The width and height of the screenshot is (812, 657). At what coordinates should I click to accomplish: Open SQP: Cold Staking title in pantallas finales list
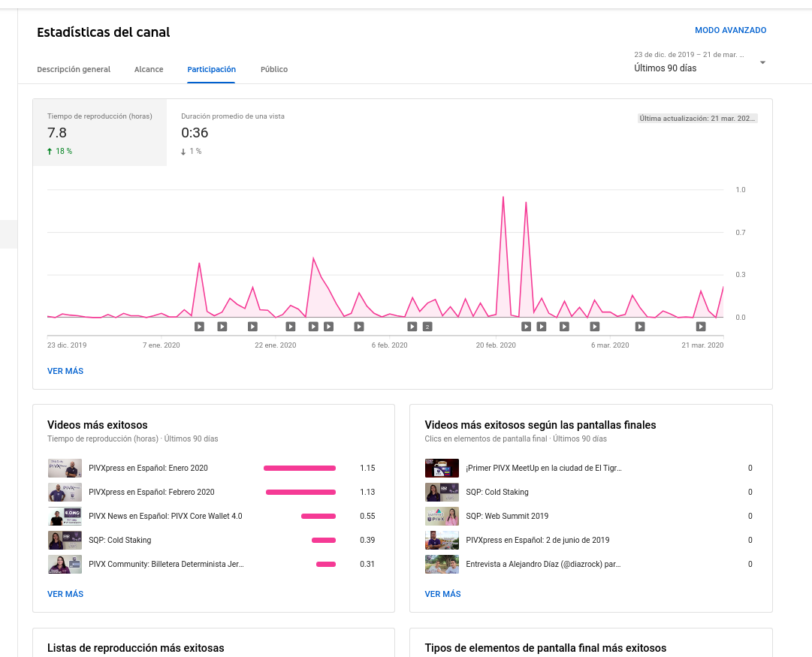497,492
